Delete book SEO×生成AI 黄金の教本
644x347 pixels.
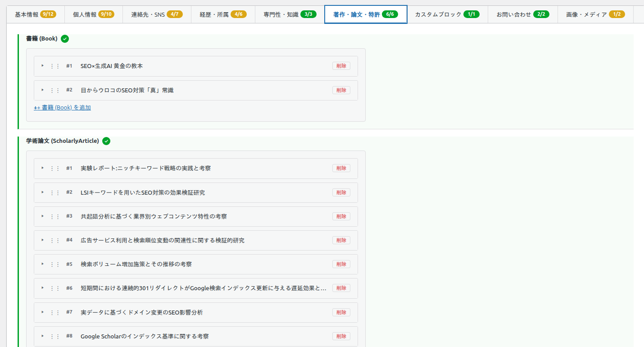click(x=341, y=66)
